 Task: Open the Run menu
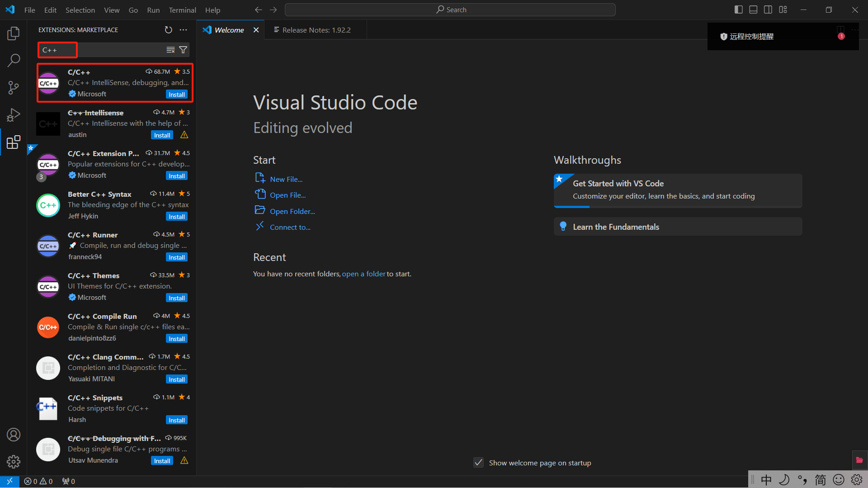pyautogui.click(x=153, y=10)
